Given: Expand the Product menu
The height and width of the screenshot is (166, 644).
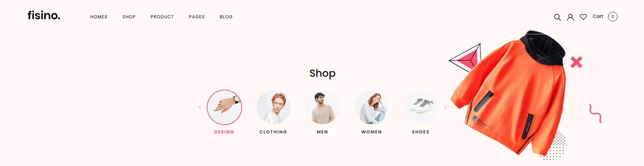Looking at the screenshot, I should coord(162,17).
